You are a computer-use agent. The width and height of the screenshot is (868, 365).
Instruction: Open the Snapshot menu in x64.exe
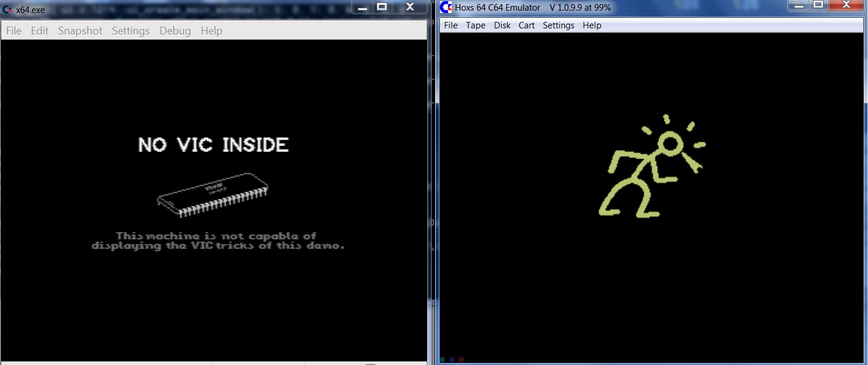point(80,31)
